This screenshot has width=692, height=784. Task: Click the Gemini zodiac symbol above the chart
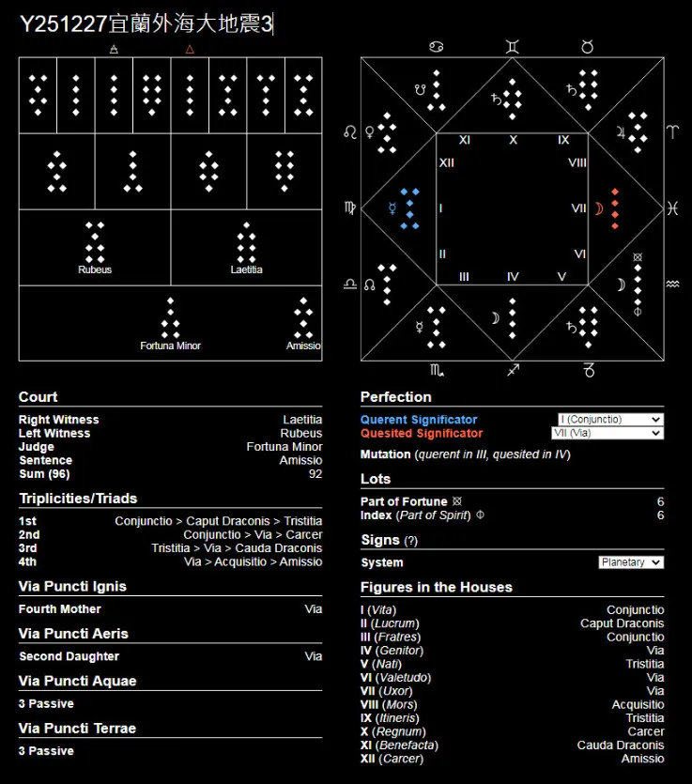(512, 47)
